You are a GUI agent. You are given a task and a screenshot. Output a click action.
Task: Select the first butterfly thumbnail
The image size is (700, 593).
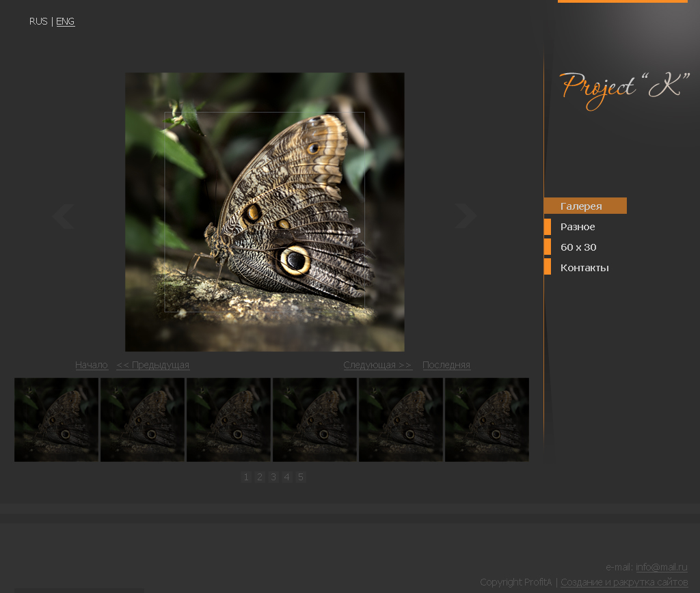pos(56,420)
